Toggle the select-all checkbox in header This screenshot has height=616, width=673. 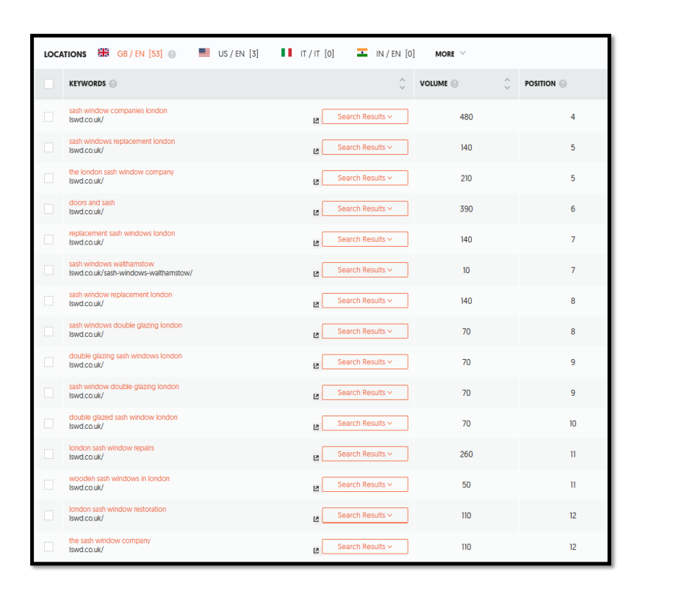point(48,84)
